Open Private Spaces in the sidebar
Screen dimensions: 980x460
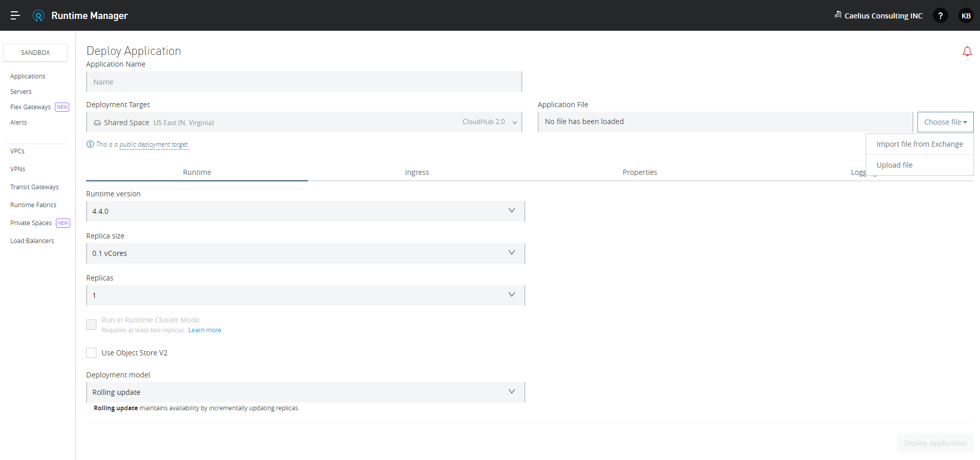[x=31, y=223]
